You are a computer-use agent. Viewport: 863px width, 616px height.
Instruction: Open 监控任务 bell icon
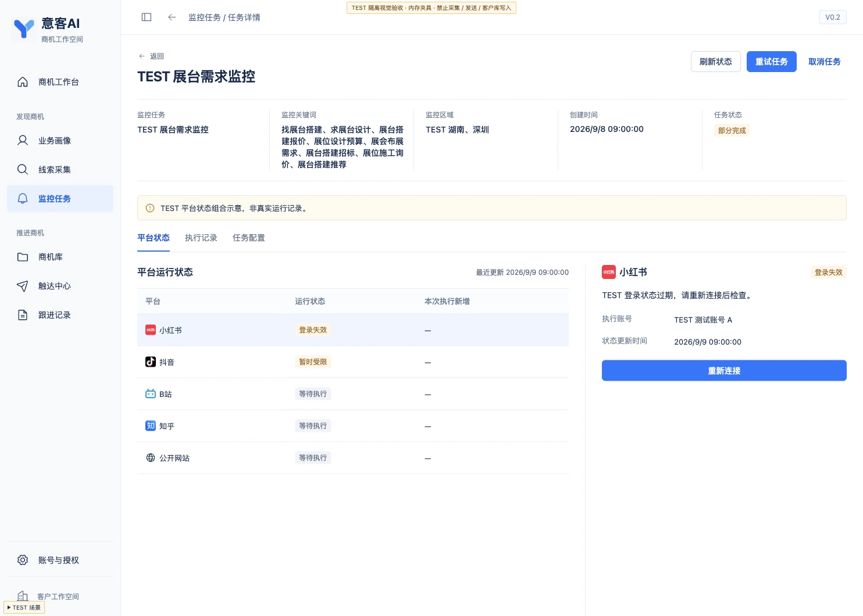coord(23,199)
